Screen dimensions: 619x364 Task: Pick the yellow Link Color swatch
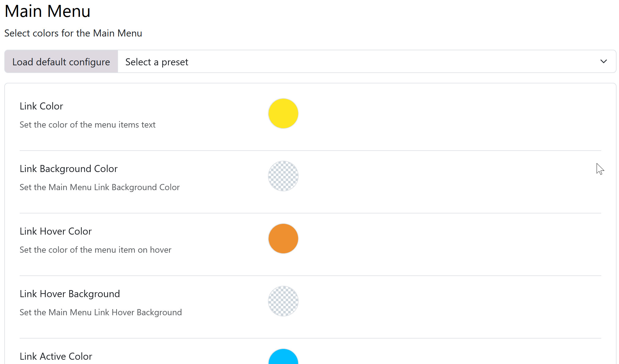point(283,113)
